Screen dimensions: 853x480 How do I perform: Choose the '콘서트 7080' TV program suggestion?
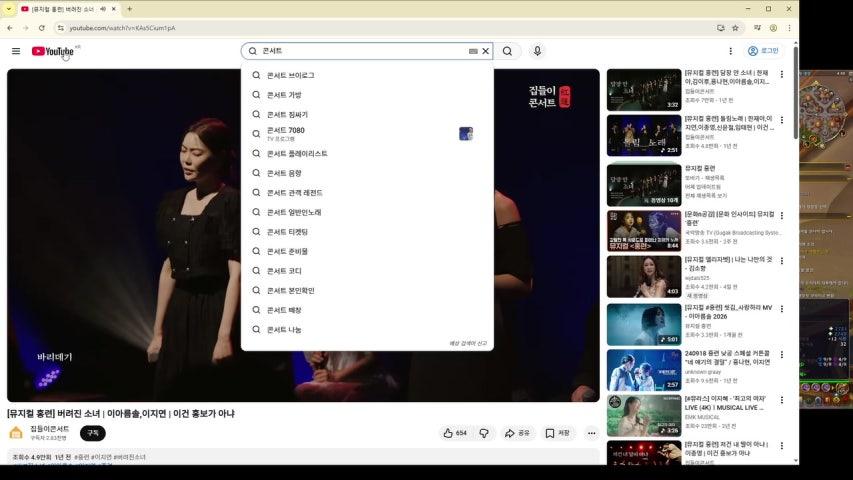pos(286,131)
